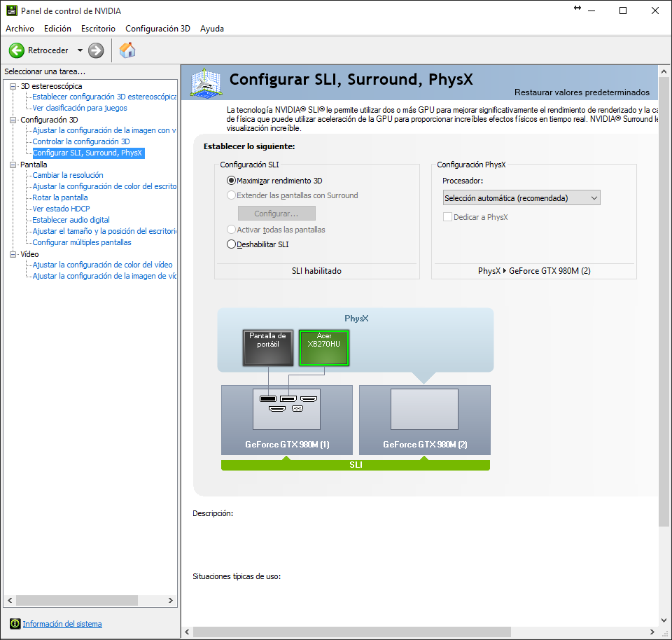The width and height of the screenshot is (672, 640).
Task: Click the main panel scroll down arrow
Action: click(664, 620)
